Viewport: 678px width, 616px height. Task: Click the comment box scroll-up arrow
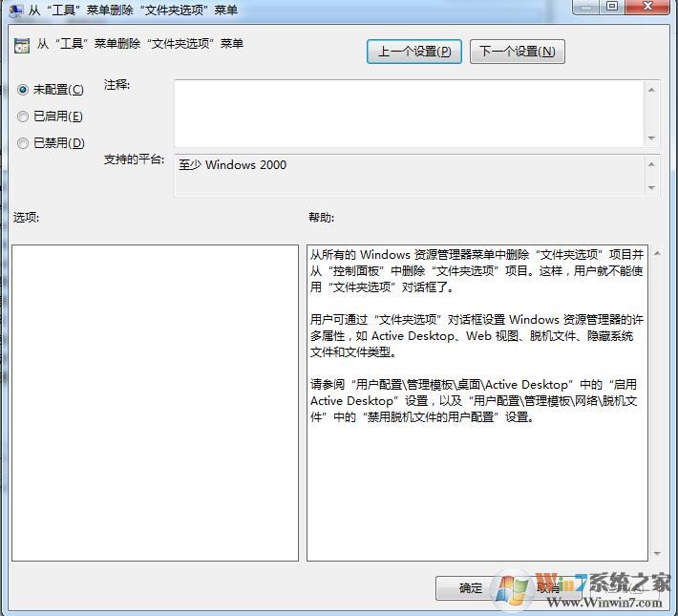pyautogui.click(x=651, y=90)
